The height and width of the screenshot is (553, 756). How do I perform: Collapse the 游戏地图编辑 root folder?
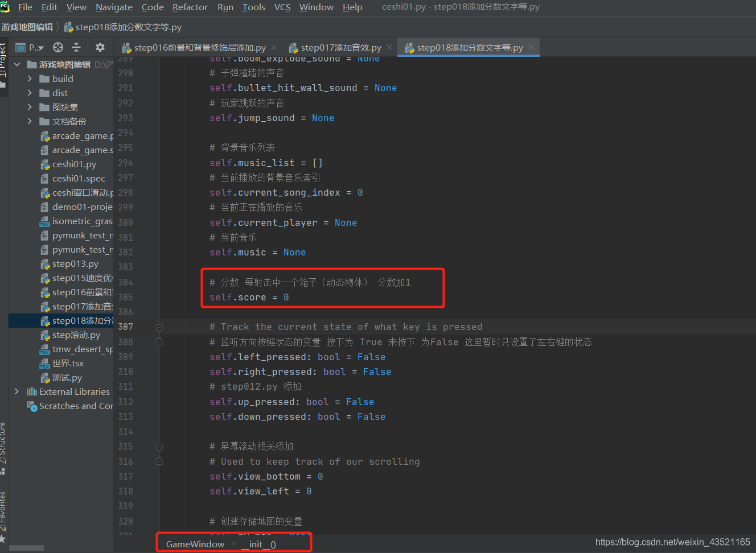(x=17, y=64)
